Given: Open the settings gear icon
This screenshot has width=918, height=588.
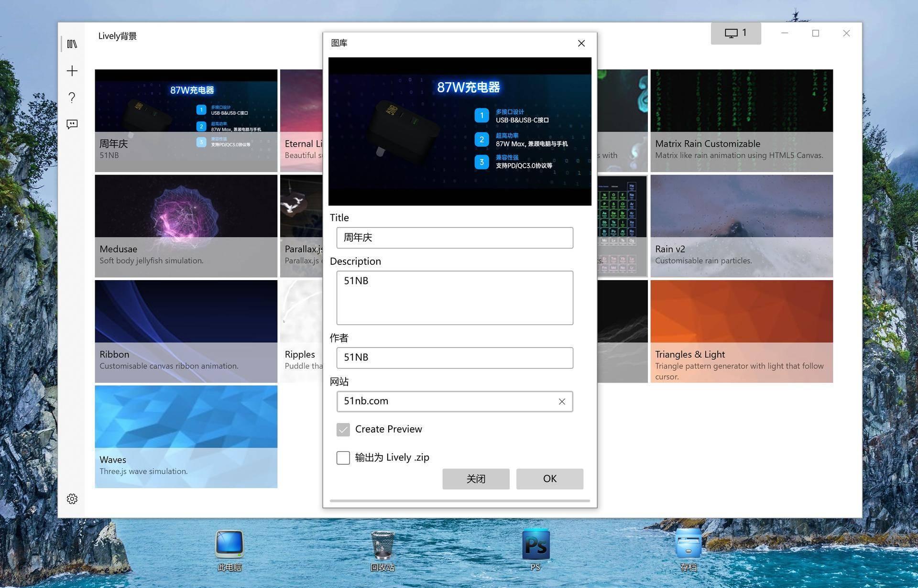Looking at the screenshot, I should click(x=72, y=499).
